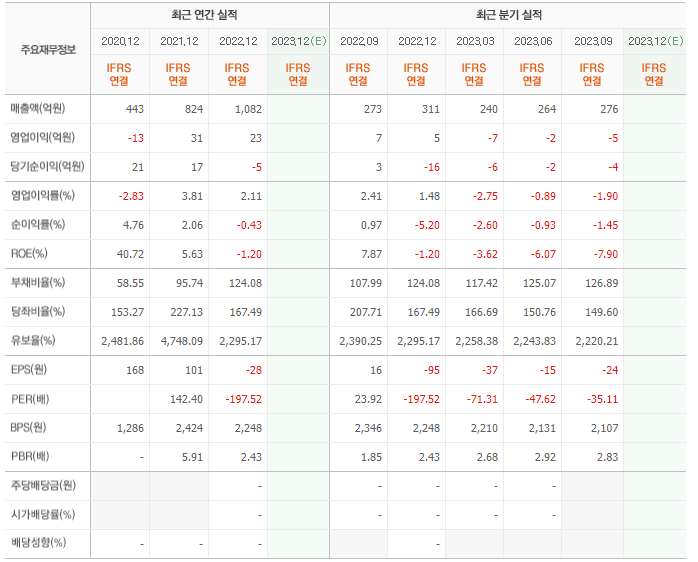Select the 당좌비율(%) row label
This screenshot has height=562, width=698.
[x=38, y=312]
